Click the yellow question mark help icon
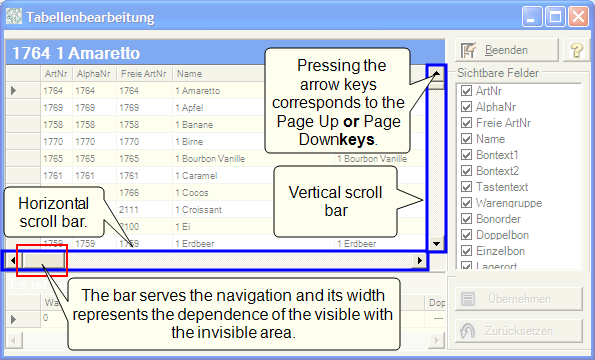 [577, 50]
